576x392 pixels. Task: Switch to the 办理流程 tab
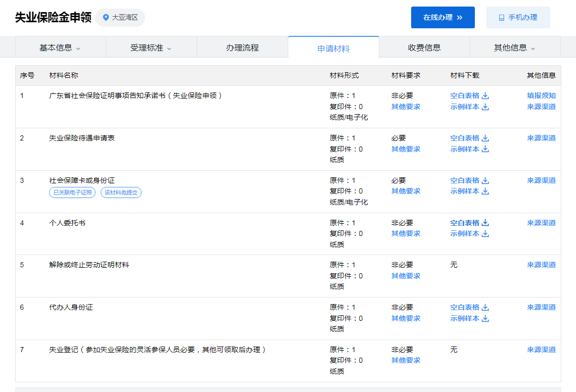pyautogui.click(x=242, y=47)
